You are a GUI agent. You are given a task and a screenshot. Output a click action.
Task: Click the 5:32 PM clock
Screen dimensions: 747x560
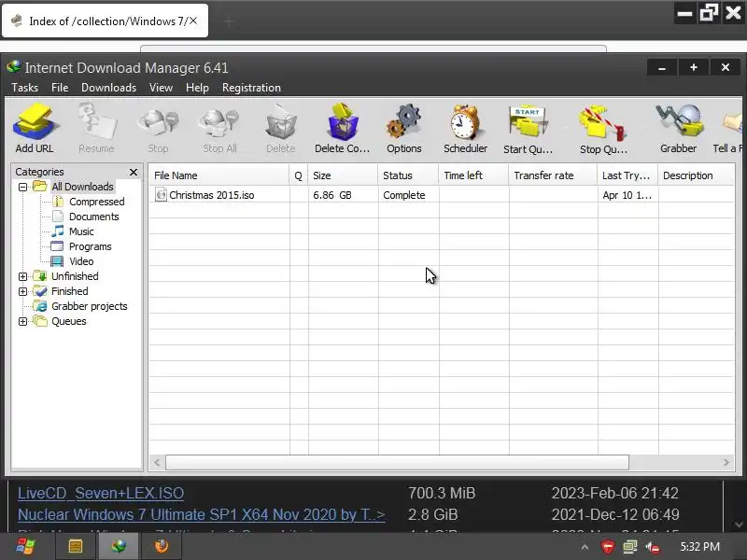coord(699,547)
